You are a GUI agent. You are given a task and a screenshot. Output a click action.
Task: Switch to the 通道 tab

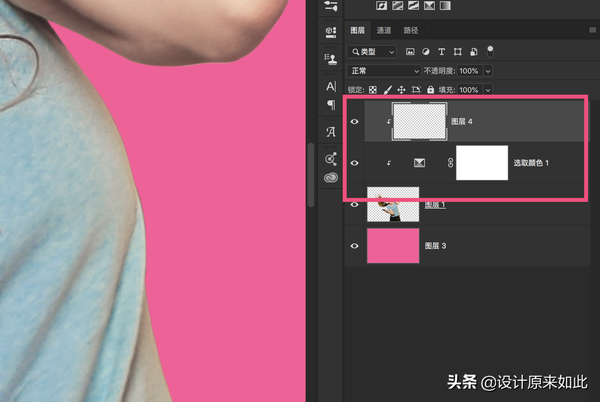pos(384,31)
